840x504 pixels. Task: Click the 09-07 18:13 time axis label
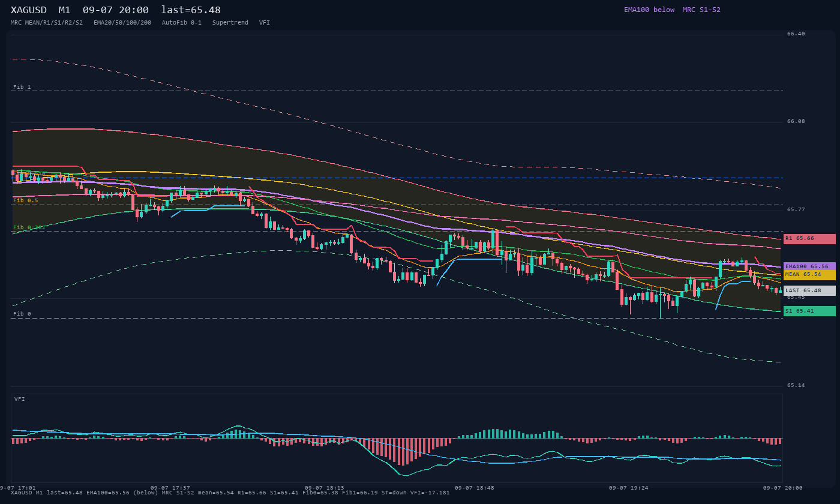click(325, 488)
